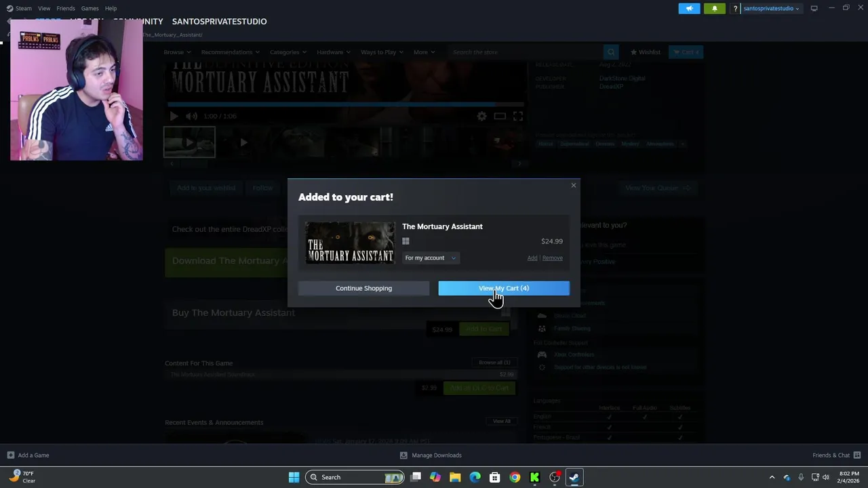The width and height of the screenshot is (868, 488).
Task: Expand the Categories store menu
Action: [x=288, y=52]
